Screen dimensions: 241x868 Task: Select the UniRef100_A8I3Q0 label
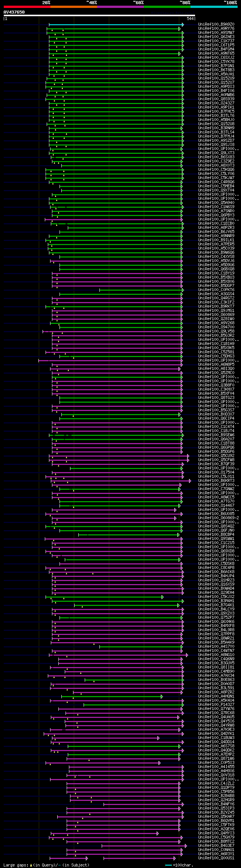click(216, 369)
